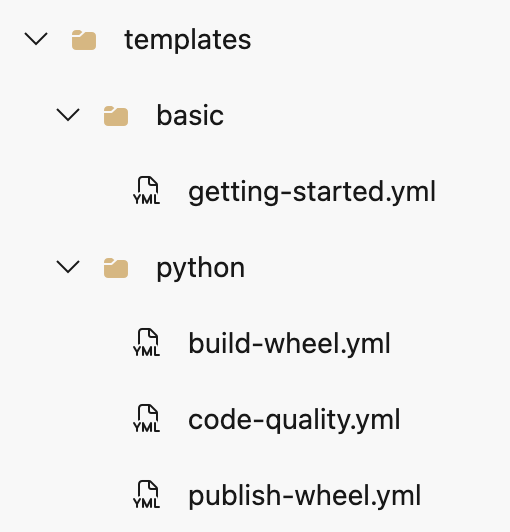This screenshot has height=532, width=510.
Task: Click the YML icon for code-quality.yml
Action: click(147, 418)
